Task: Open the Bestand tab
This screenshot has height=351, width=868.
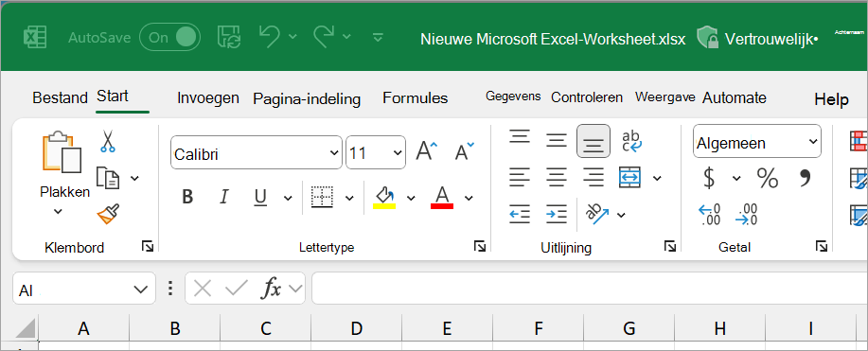Action: click(x=60, y=98)
